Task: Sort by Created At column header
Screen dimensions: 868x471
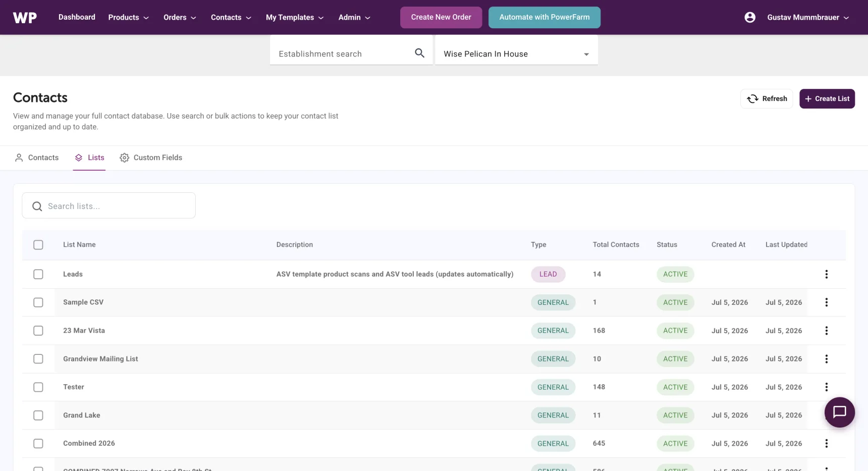Action: [x=728, y=244]
